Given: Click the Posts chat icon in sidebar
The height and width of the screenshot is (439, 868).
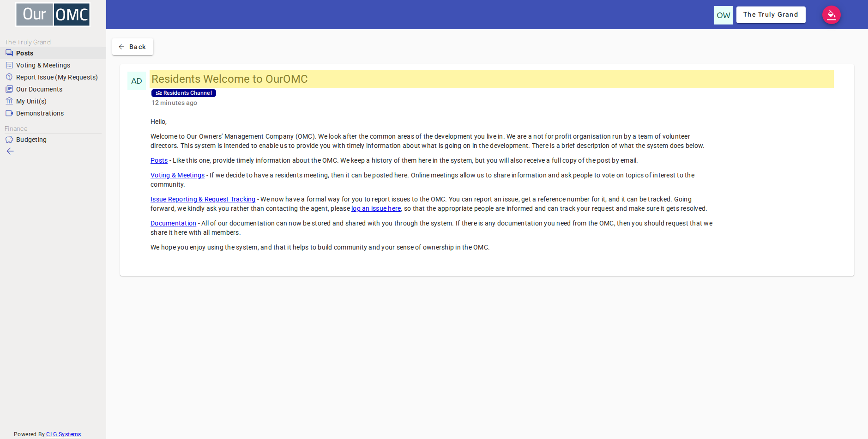Looking at the screenshot, I should pyautogui.click(x=9, y=53).
